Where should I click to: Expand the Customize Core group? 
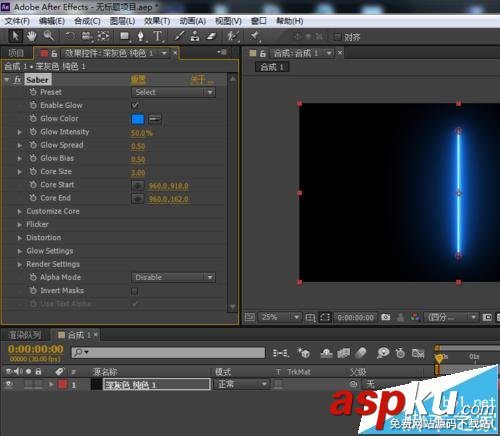19,211
